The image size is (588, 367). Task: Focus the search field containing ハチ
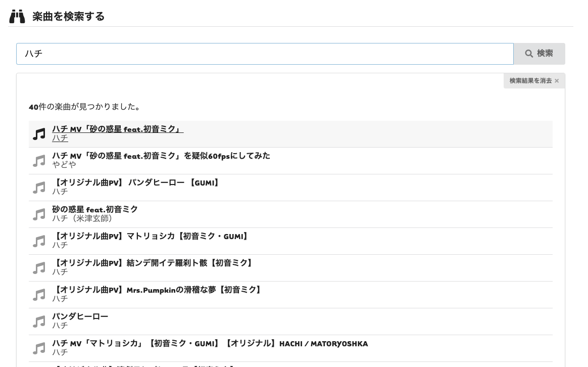265,54
